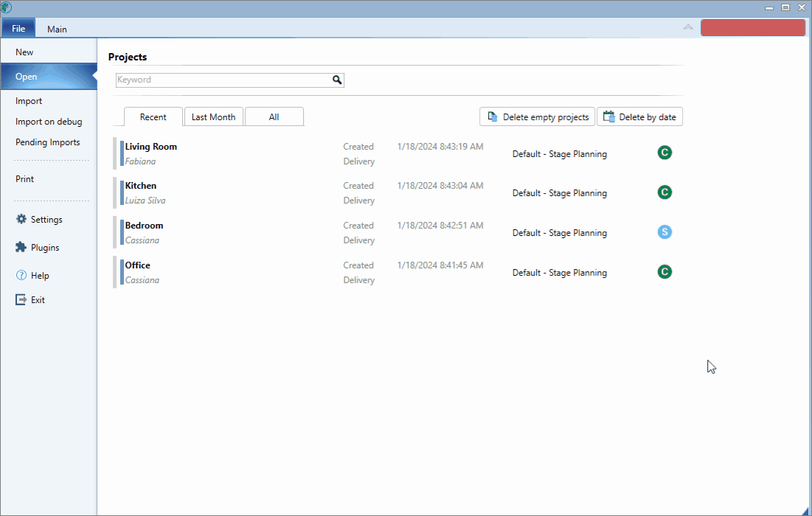
Task: Click the client name Luiza Silva
Action: [x=145, y=201]
